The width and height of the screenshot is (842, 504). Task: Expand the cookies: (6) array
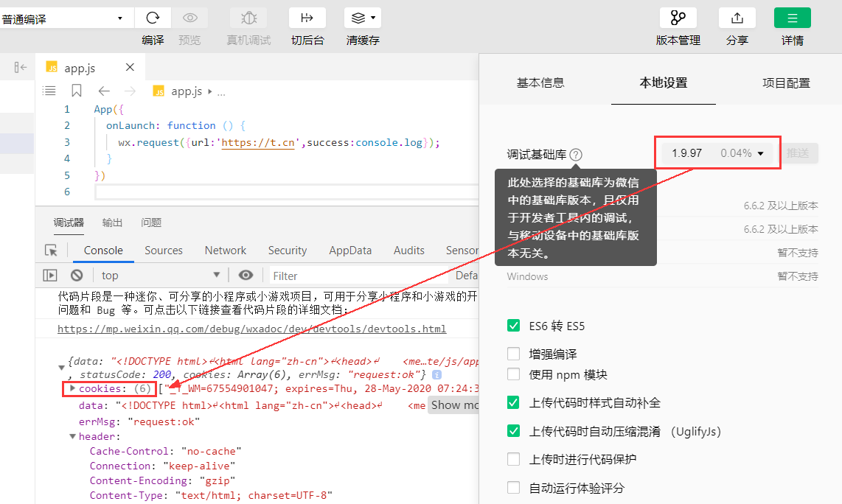pyautogui.click(x=72, y=388)
